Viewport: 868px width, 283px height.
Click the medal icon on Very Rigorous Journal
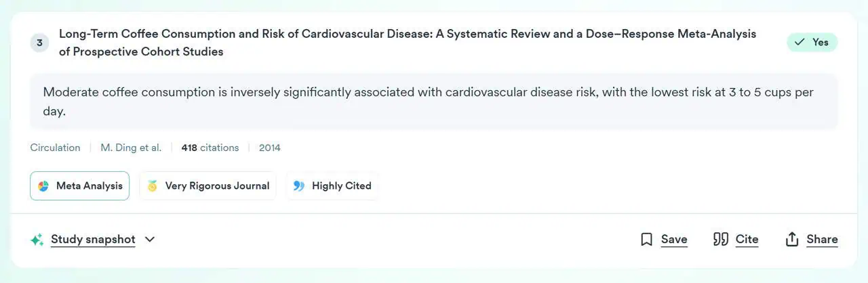pyautogui.click(x=153, y=186)
